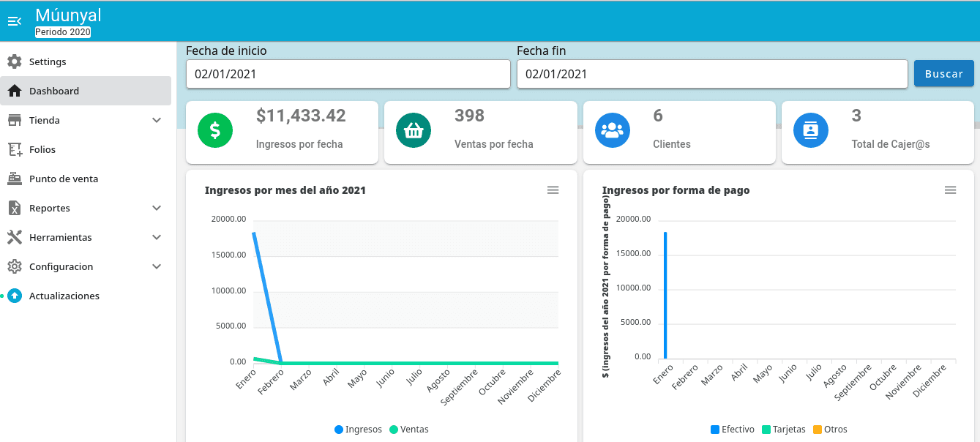Toggle the Ingresos legend series
The width and height of the screenshot is (980, 442).
click(358, 430)
